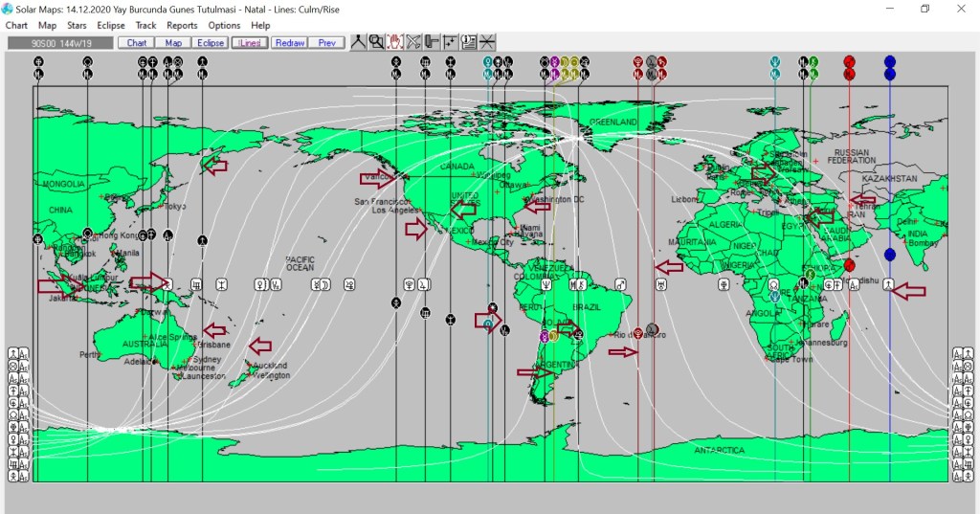Image resolution: width=980 pixels, height=514 pixels.
Task: Click the Solar Maps globe icon in title bar
Action: (x=8, y=9)
